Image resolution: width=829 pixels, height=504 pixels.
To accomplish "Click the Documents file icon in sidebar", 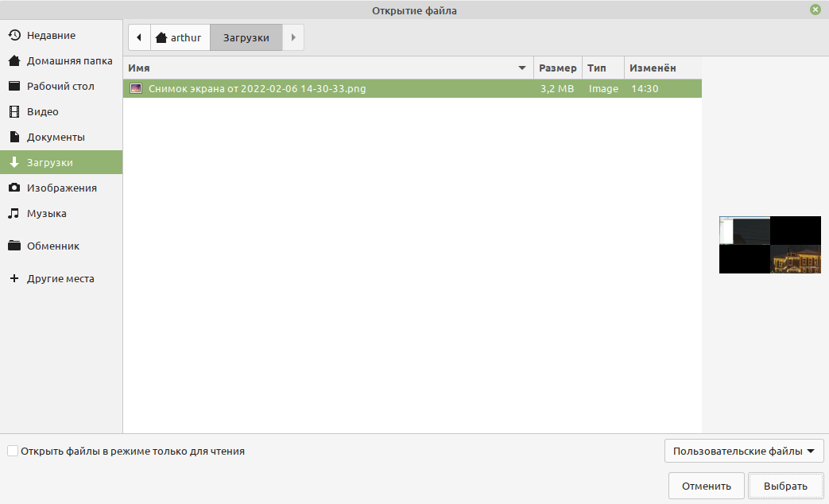I will point(14,138).
